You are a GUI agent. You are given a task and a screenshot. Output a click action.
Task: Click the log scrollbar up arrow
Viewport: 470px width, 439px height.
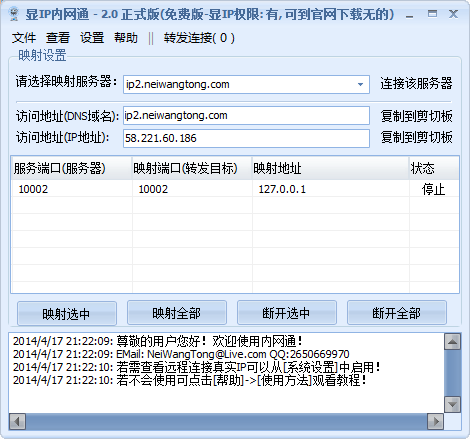coord(452,342)
